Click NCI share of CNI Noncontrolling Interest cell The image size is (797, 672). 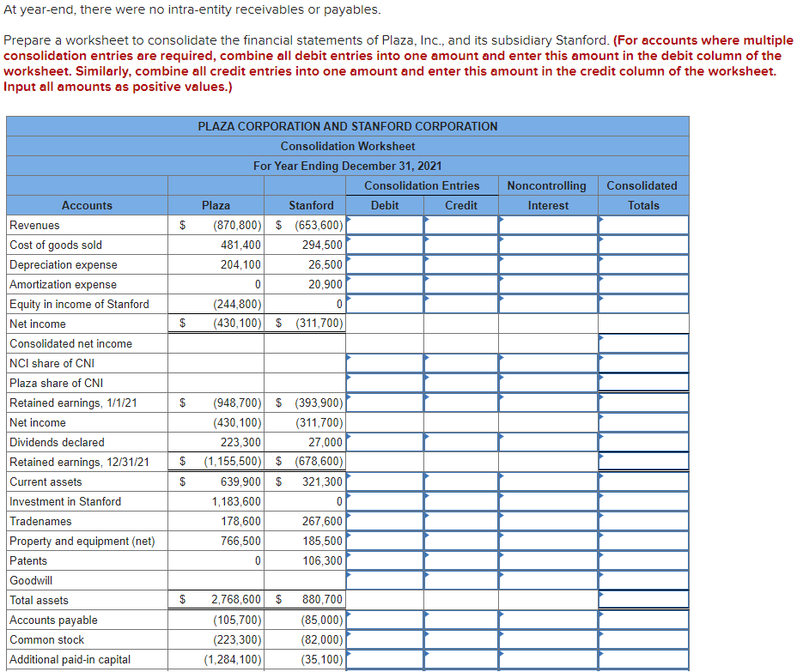click(x=548, y=363)
